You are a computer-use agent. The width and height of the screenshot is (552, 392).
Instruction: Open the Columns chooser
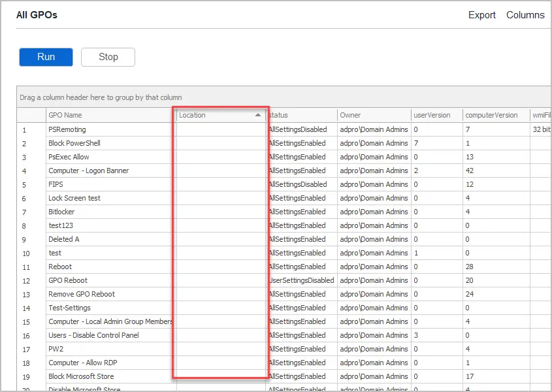(x=525, y=15)
